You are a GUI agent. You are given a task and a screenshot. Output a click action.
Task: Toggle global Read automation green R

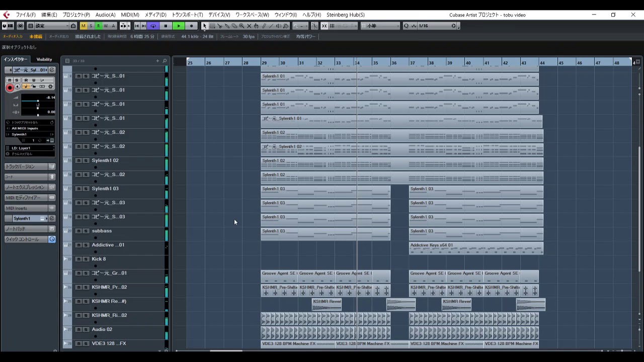pos(99,26)
